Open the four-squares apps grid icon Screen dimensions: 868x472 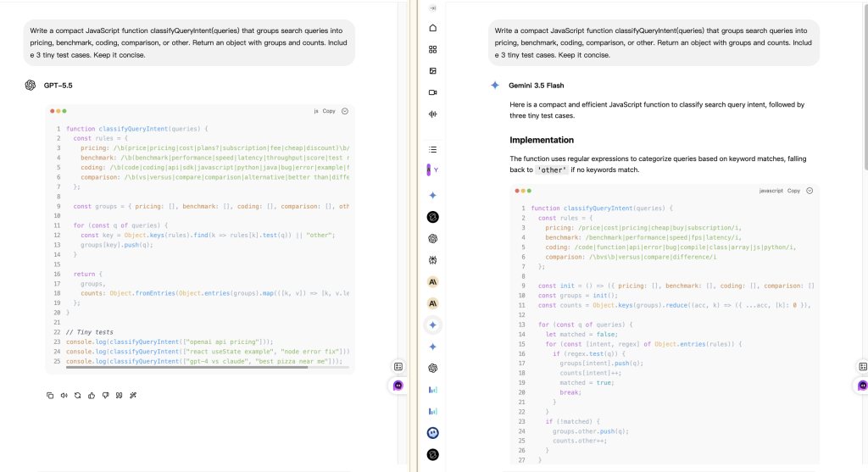pyautogui.click(x=433, y=50)
